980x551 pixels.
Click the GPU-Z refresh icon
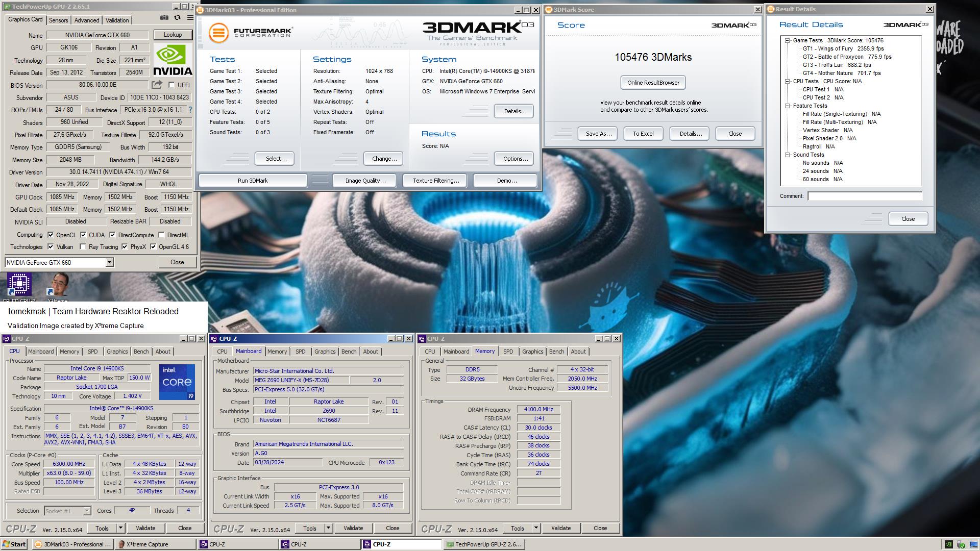[x=177, y=17]
